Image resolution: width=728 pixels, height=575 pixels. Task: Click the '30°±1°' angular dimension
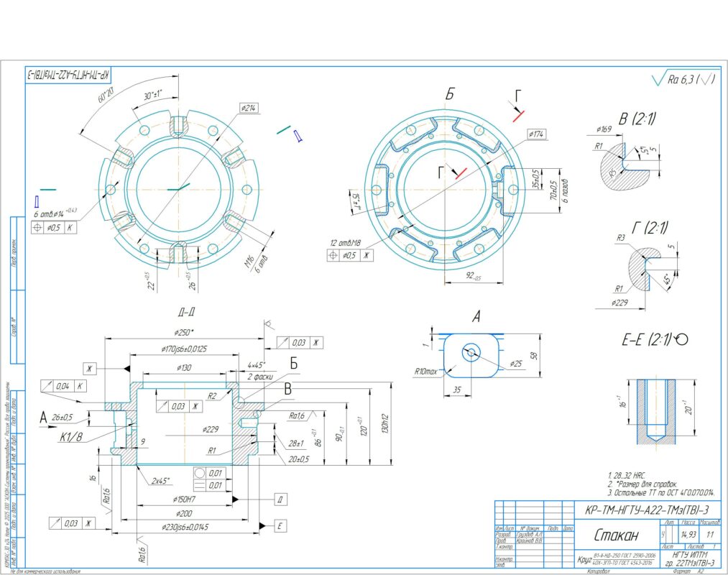point(153,95)
